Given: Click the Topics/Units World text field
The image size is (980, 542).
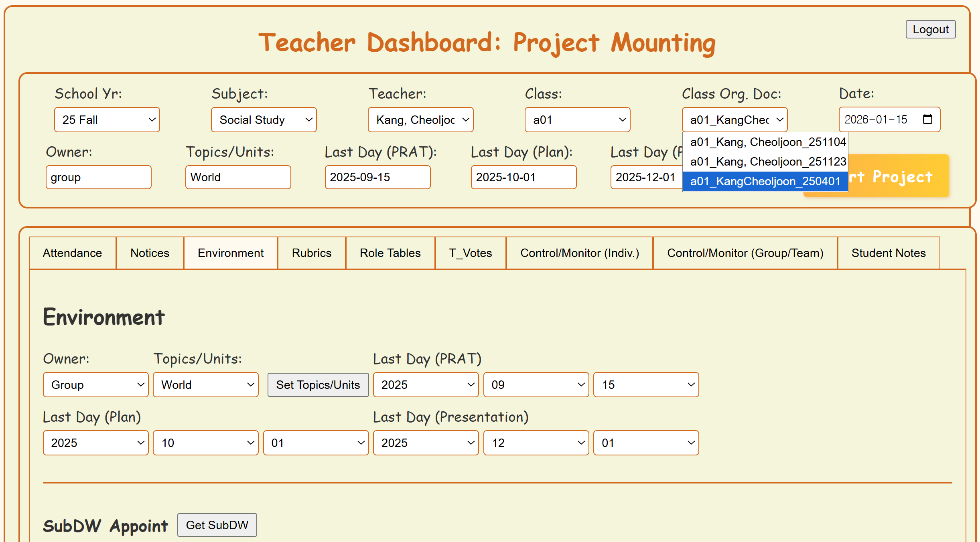Looking at the screenshot, I should tap(238, 177).
